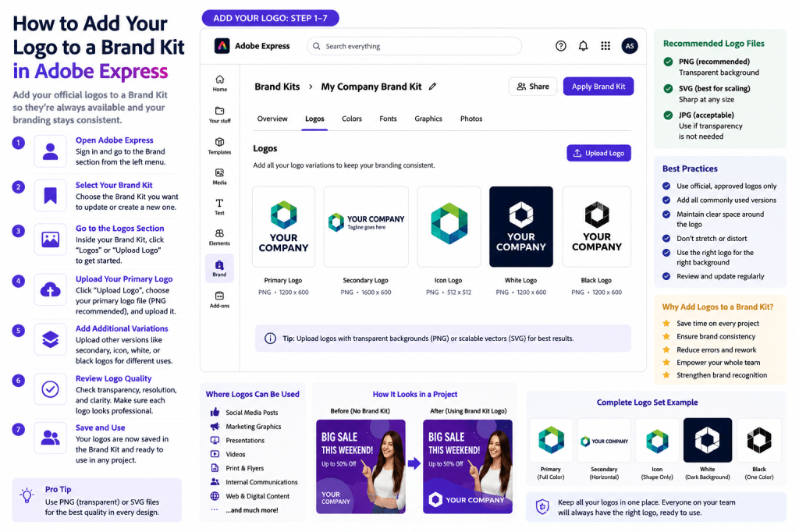
Task: Click the White (Dark Background) example logo
Action: tap(707, 440)
